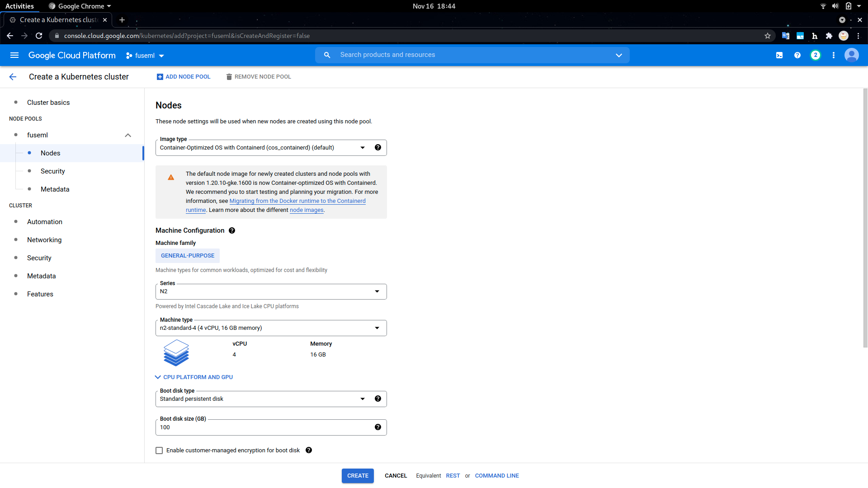Activate Cloud Shell terminal icon

[x=779, y=55]
